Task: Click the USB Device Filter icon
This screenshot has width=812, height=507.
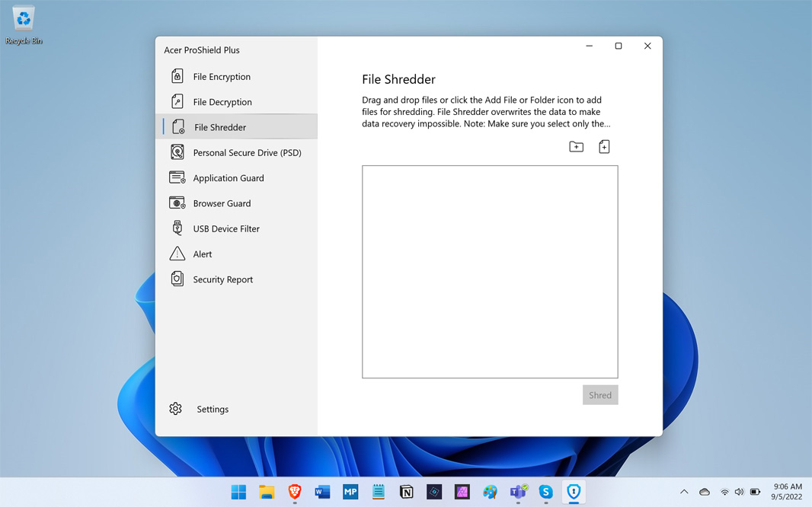Action: click(x=177, y=228)
